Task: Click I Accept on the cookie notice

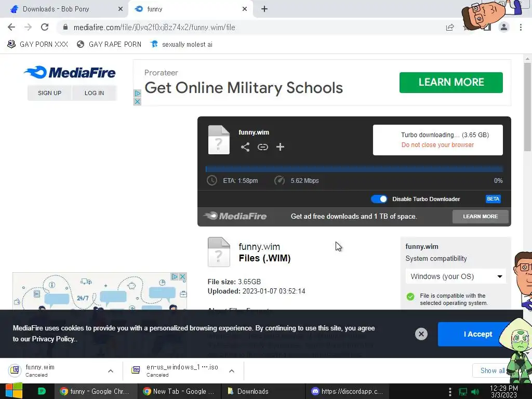Action: [478, 334]
